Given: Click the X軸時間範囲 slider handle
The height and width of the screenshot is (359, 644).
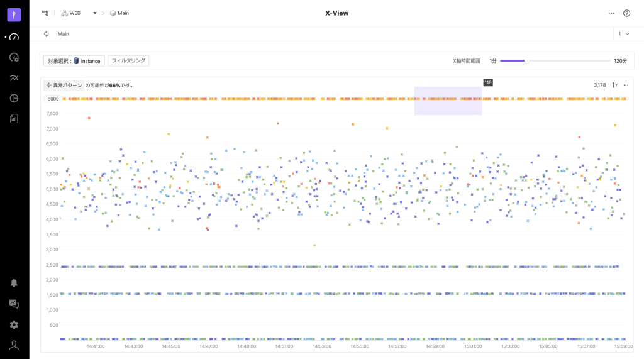Looking at the screenshot, I should [x=526, y=61].
